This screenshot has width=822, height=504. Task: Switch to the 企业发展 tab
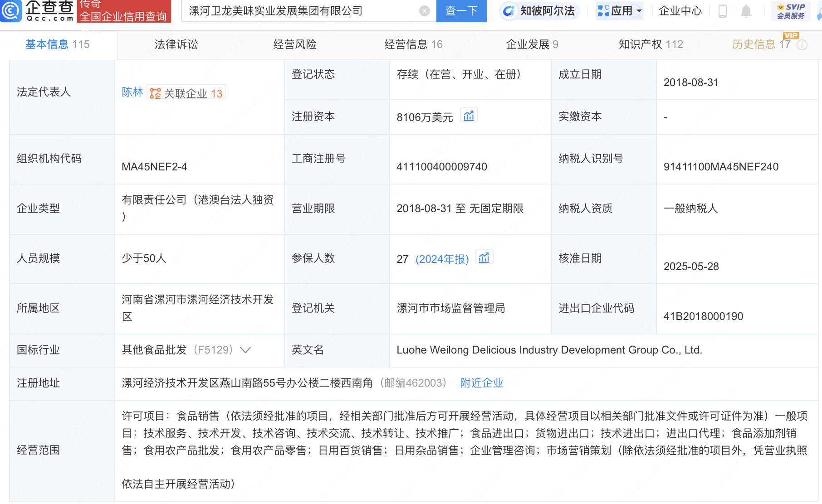(x=532, y=44)
